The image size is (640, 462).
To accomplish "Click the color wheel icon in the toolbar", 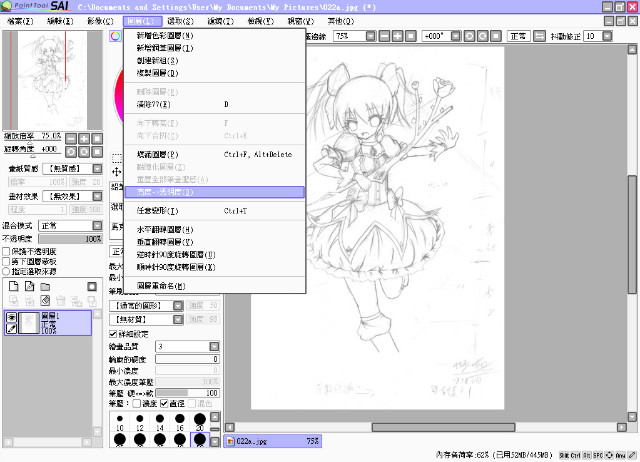I will (x=116, y=36).
